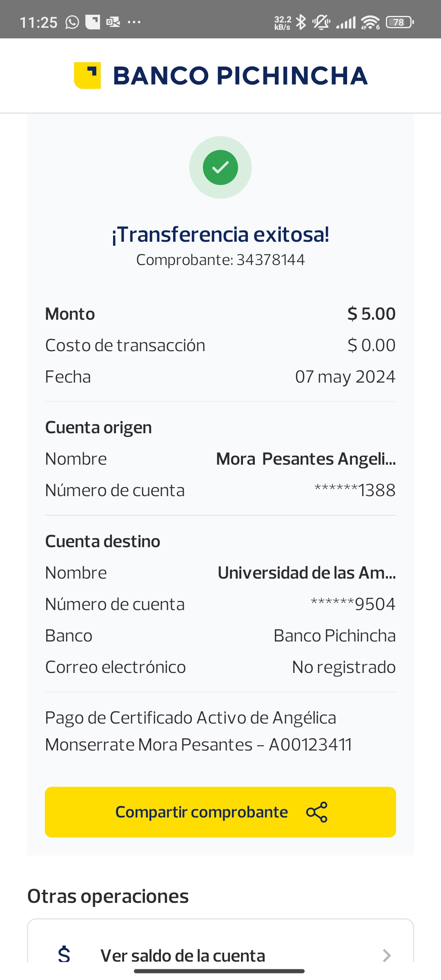Tap the payment description mentioning Certificado Activo

tap(198, 731)
